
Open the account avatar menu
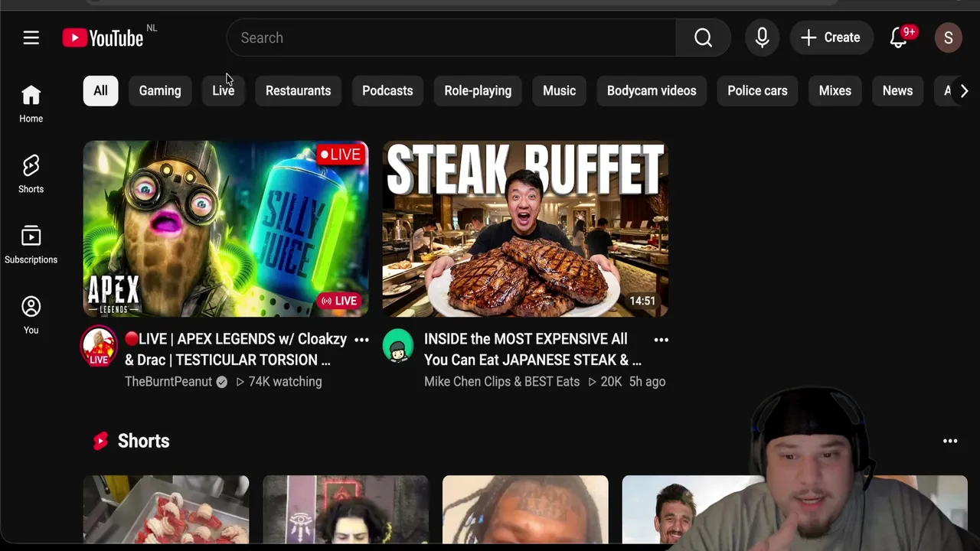tap(948, 37)
